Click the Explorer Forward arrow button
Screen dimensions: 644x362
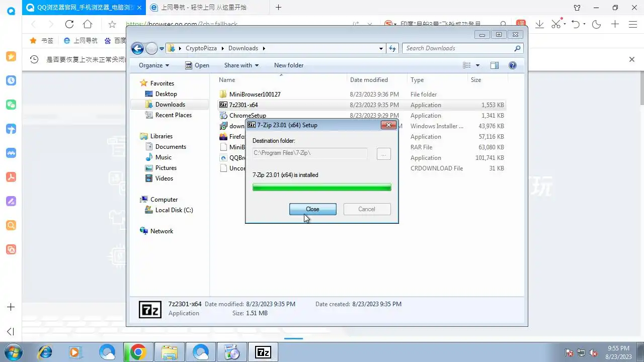click(151, 48)
